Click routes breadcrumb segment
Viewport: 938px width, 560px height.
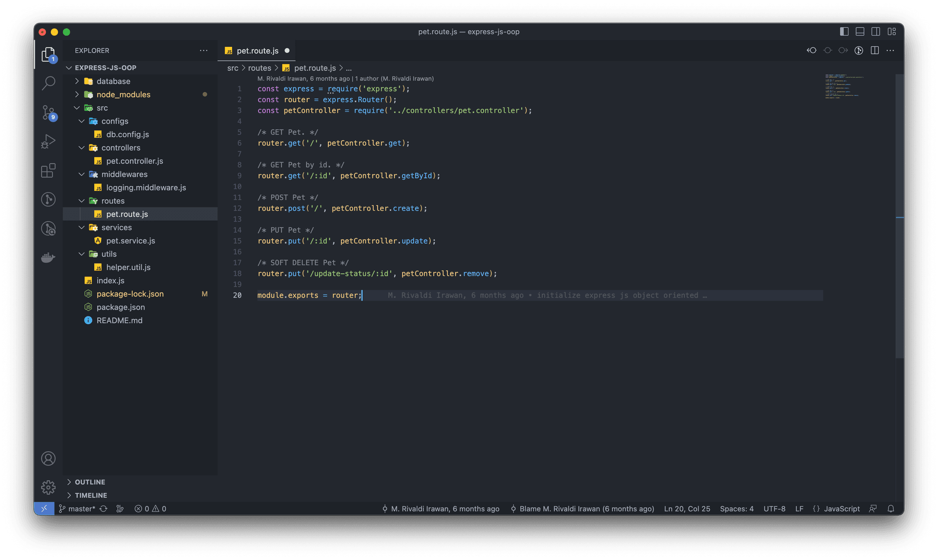coord(259,68)
